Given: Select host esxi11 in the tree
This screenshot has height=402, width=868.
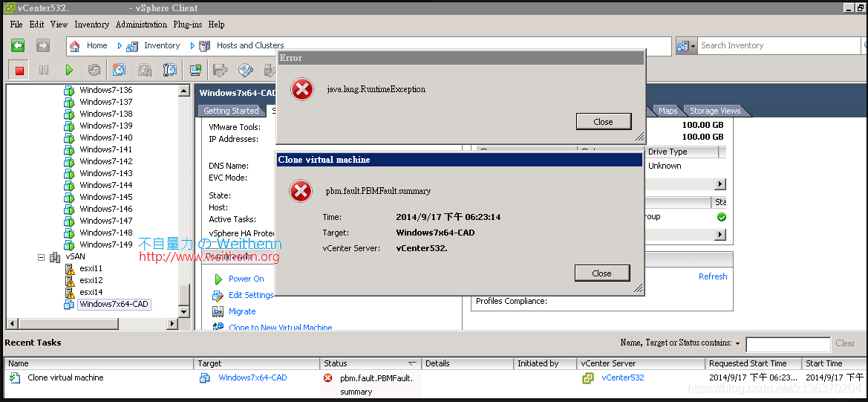Looking at the screenshot, I should pyautogui.click(x=91, y=268).
